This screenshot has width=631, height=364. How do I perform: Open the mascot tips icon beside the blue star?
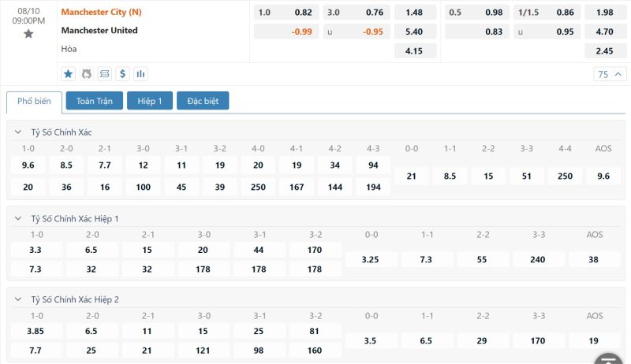87,74
